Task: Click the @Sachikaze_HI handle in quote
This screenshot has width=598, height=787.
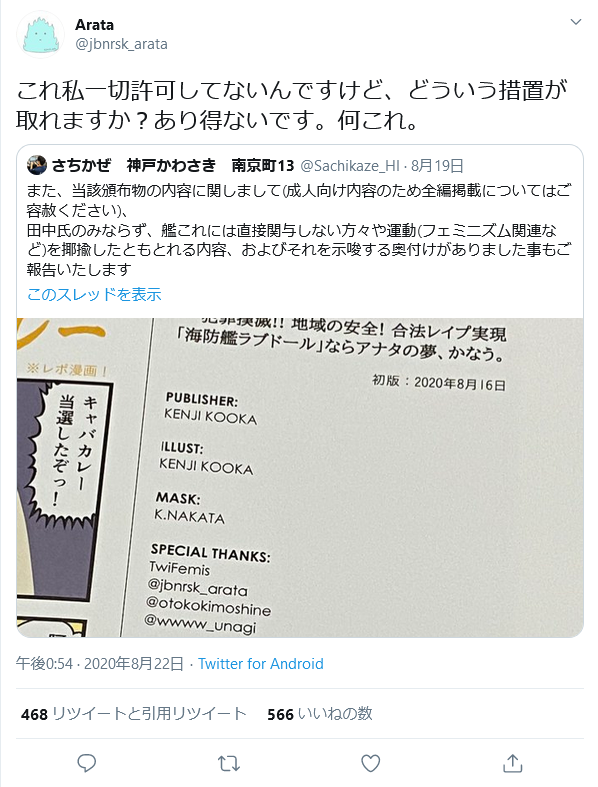Action: click(x=350, y=165)
